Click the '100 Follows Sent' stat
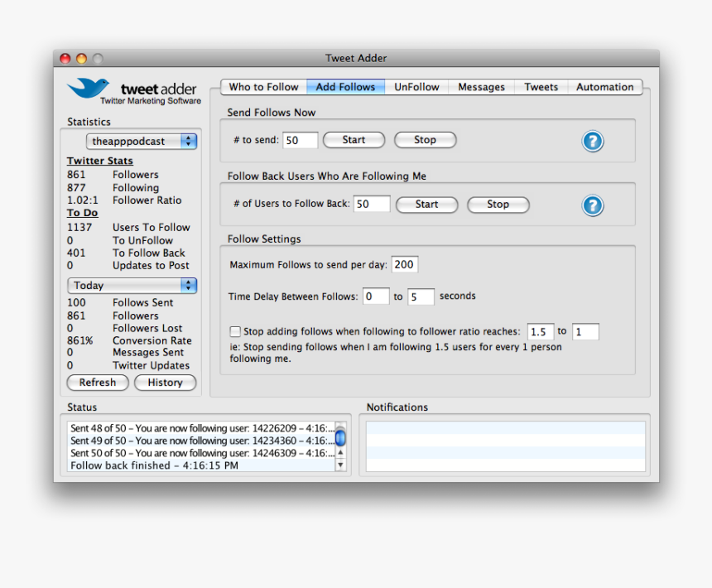Screen dimensions: 712x588 click(120, 302)
